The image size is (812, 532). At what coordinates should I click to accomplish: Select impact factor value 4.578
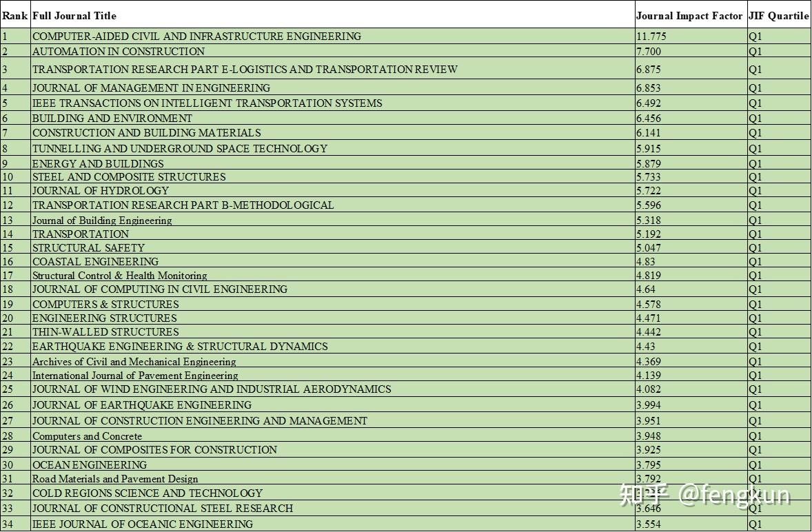pyautogui.click(x=649, y=305)
